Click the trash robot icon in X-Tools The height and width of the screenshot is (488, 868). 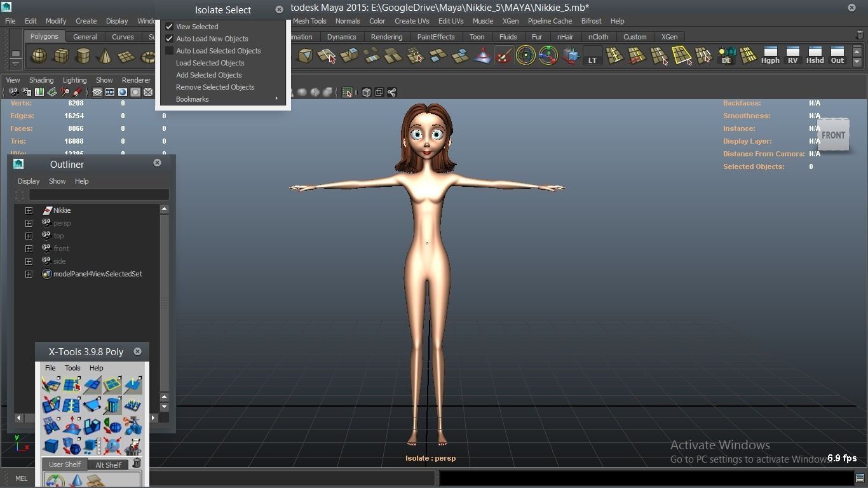[x=133, y=445]
